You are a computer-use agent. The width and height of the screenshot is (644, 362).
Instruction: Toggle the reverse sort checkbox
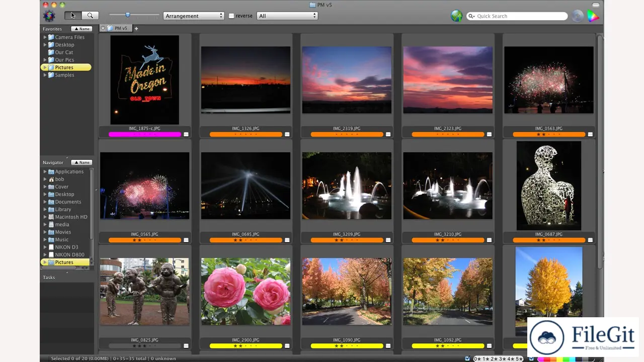click(x=231, y=16)
